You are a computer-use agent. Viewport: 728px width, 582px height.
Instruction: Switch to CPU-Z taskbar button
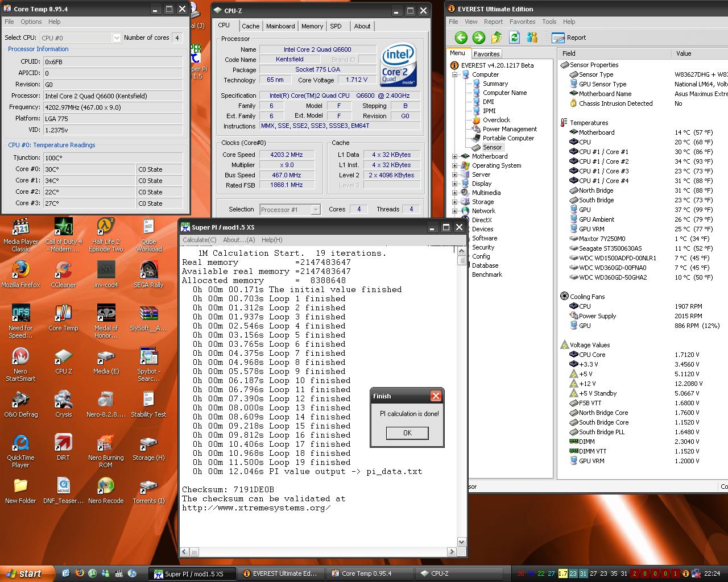458,573
